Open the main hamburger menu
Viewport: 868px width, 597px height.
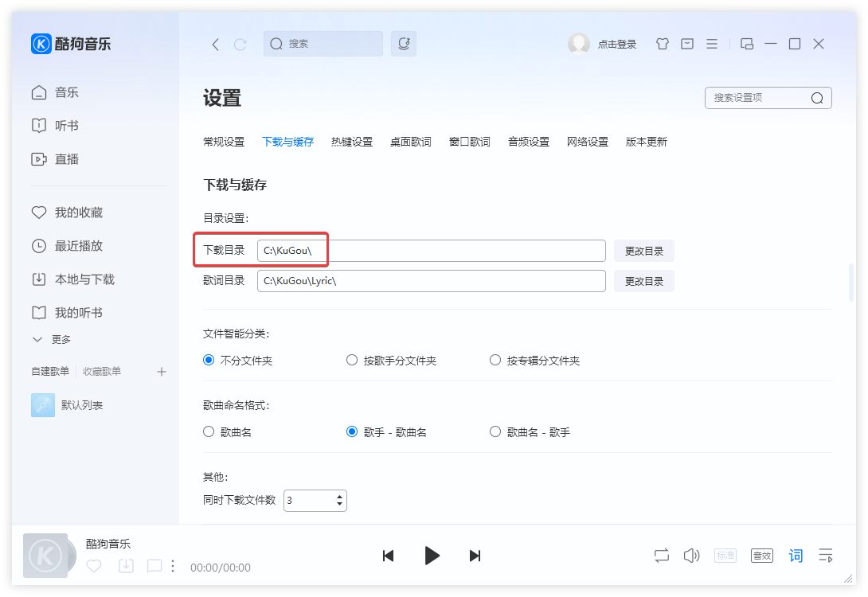pos(711,44)
